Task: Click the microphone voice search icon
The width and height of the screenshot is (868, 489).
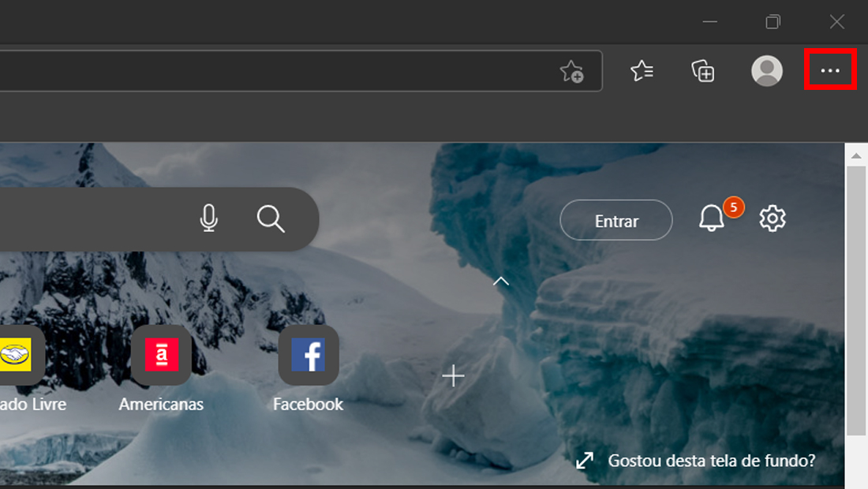Action: click(x=208, y=218)
